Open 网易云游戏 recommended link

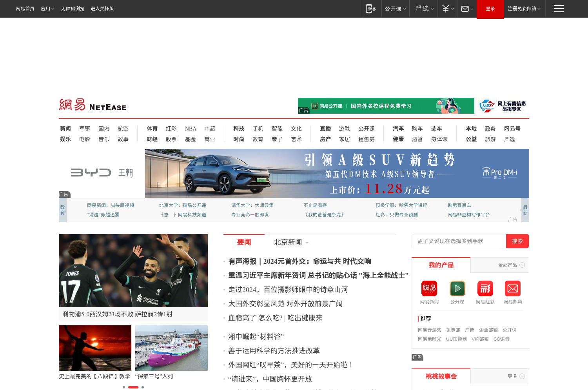(430, 330)
